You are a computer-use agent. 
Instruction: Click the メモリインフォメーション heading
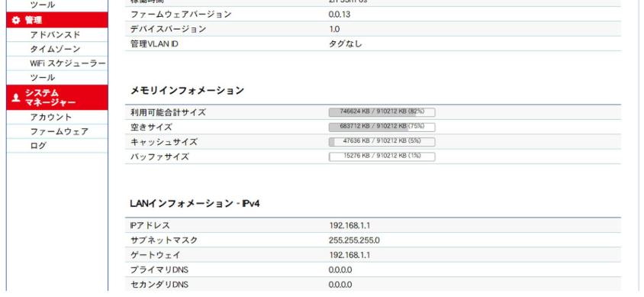click(x=187, y=90)
